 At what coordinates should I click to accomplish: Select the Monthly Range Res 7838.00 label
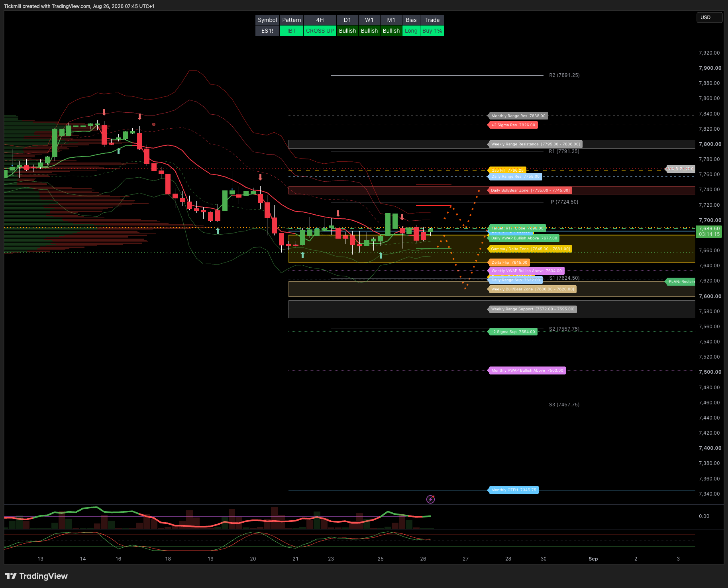pos(518,116)
